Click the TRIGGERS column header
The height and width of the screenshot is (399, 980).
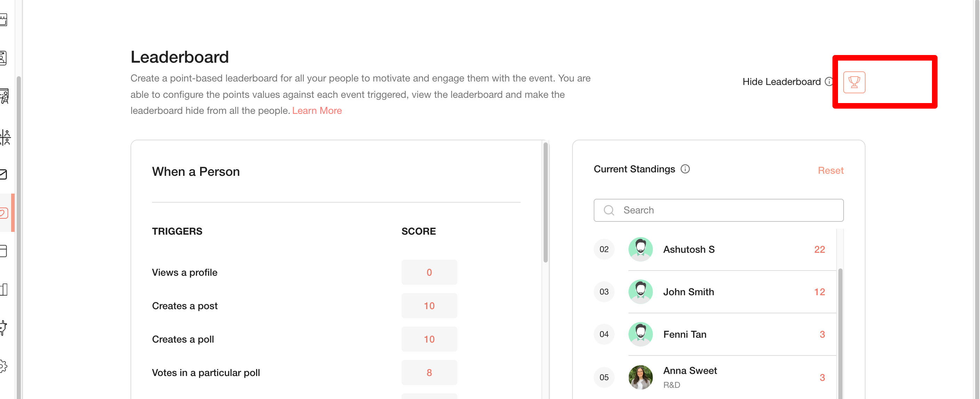(x=177, y=231)
